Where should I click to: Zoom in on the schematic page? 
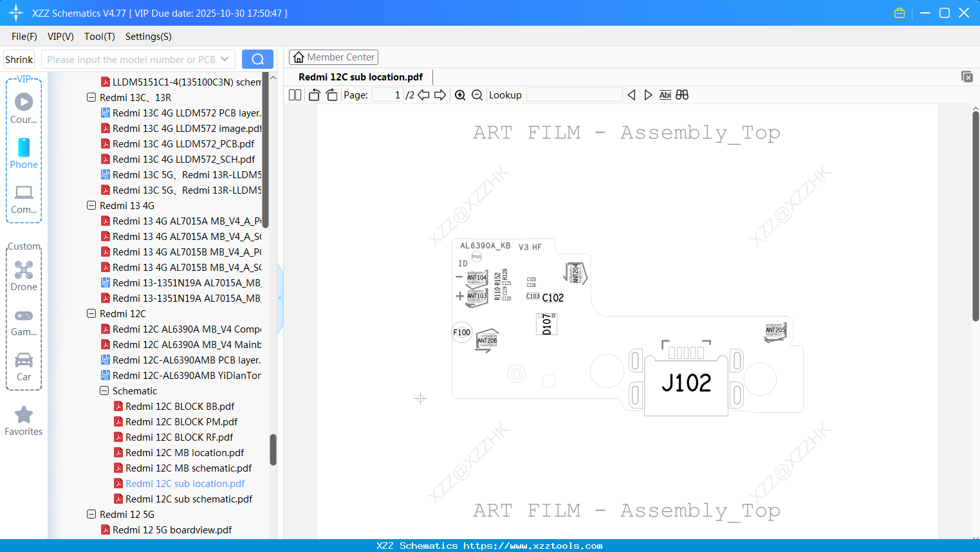click(x=460, y=95)
